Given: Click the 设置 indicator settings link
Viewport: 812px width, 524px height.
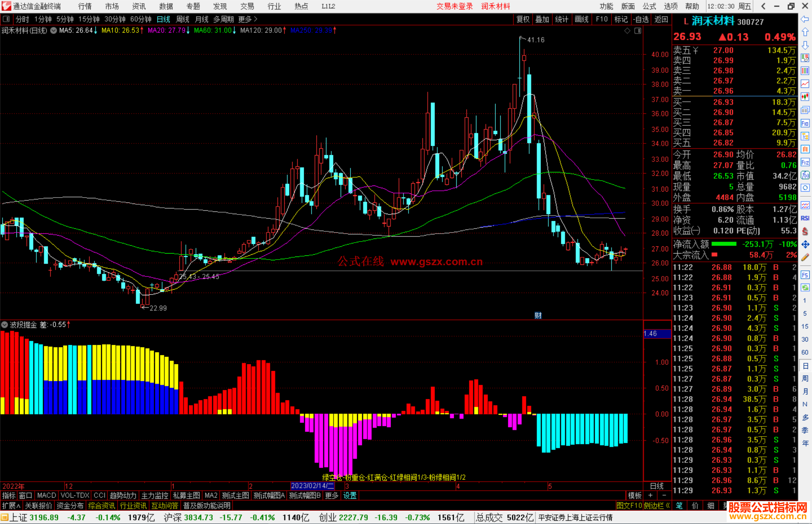Looking at the screenshot, I should pyautogui.click(x=350, y=495).
